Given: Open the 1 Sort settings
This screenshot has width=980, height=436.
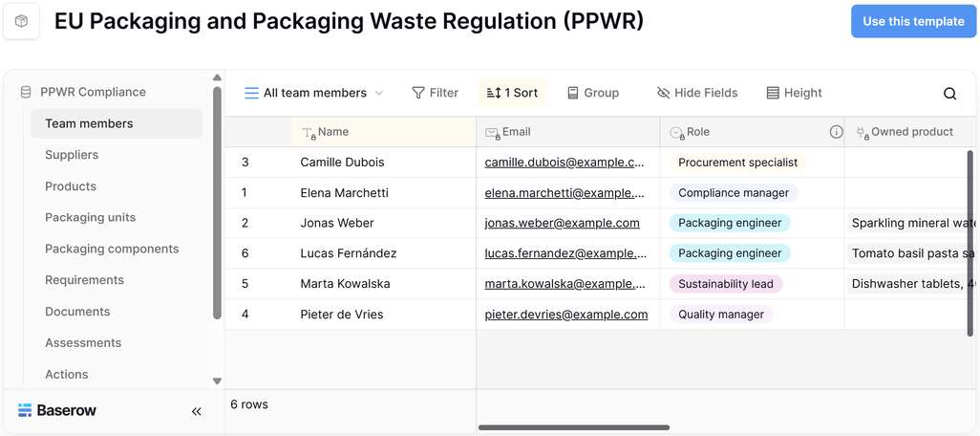Looking at the screenshot, I should coord(512,93).
